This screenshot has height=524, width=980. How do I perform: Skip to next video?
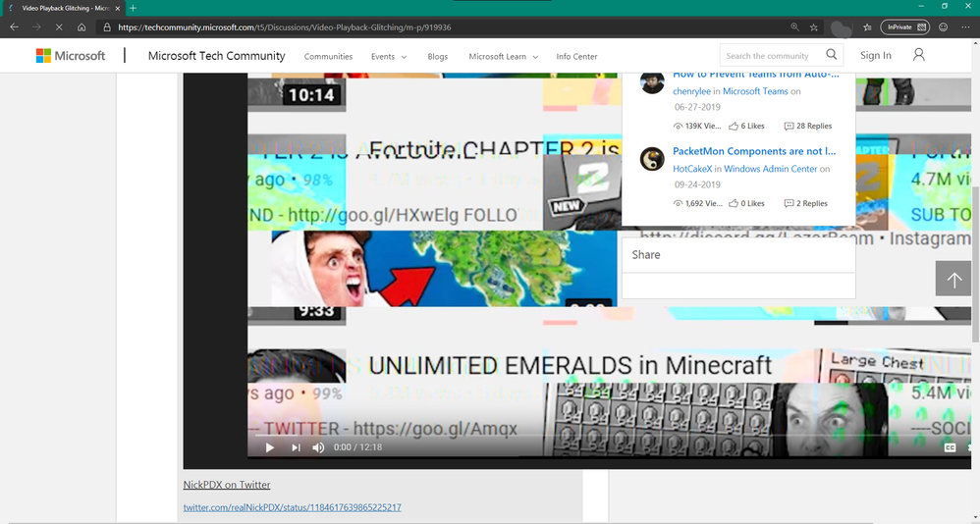[296, 447]
